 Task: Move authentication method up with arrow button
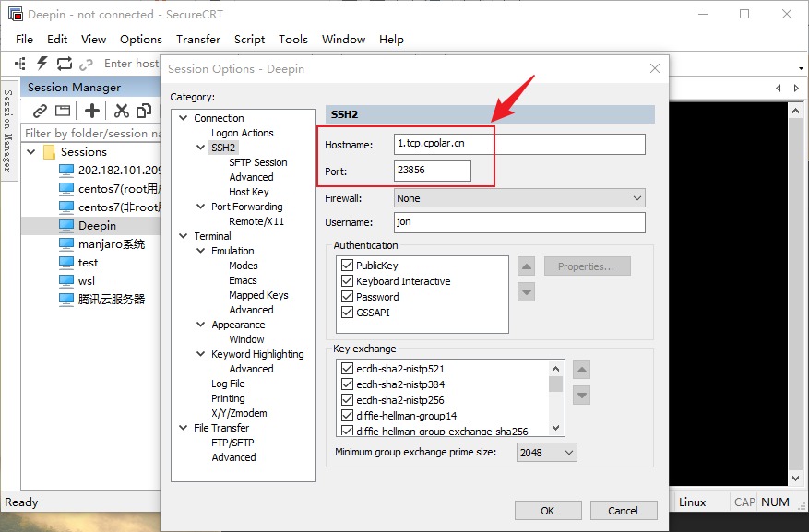pos(526,266)
